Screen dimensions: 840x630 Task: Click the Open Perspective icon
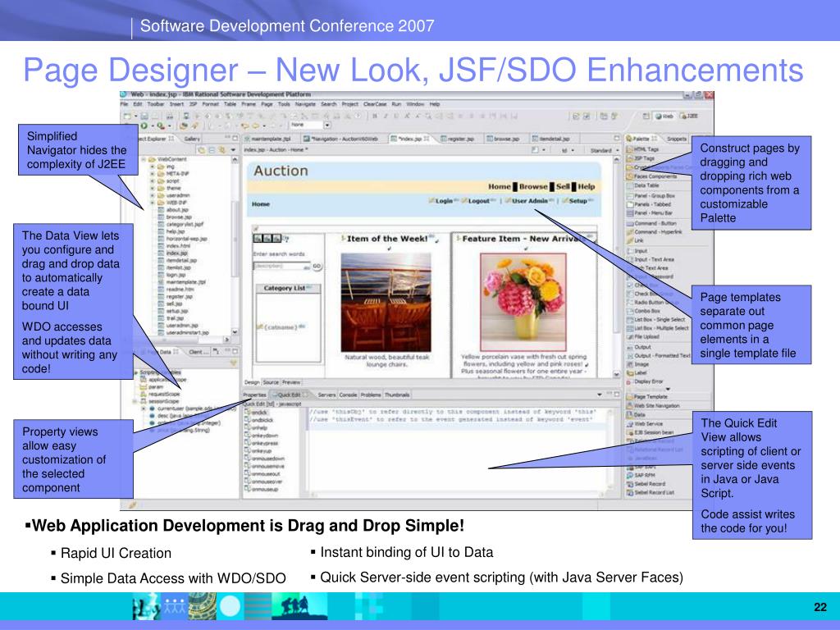646,116
